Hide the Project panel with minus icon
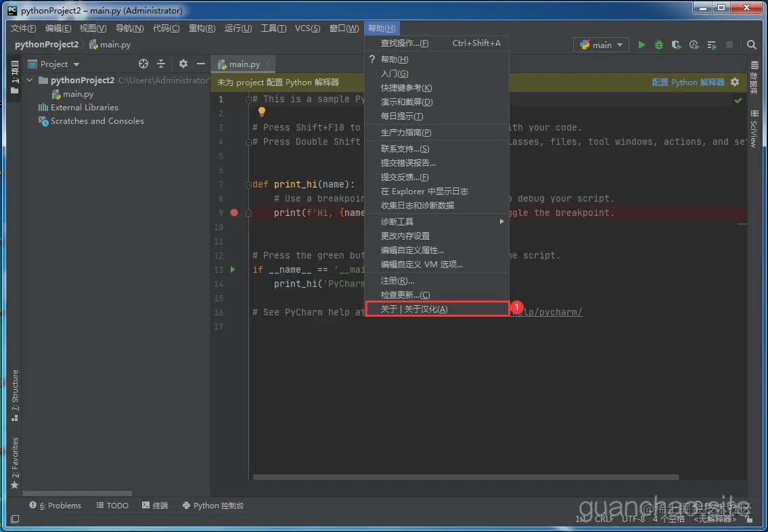Screen dimensions: 768x532 click(201, 64)
